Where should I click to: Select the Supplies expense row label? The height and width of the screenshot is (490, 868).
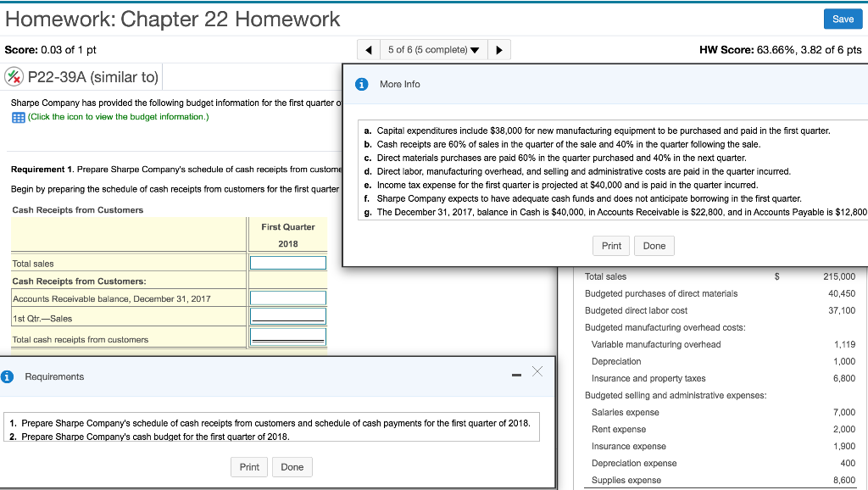[626, 481]
